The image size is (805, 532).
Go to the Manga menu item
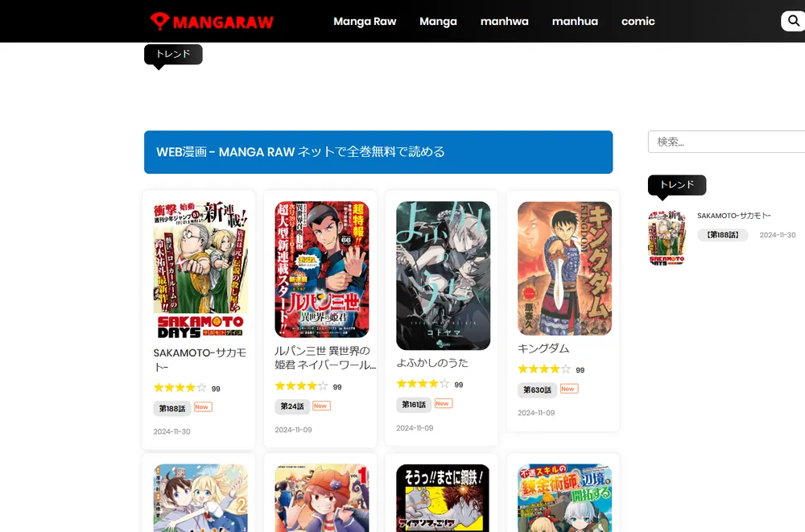click(x=438, y=22)
